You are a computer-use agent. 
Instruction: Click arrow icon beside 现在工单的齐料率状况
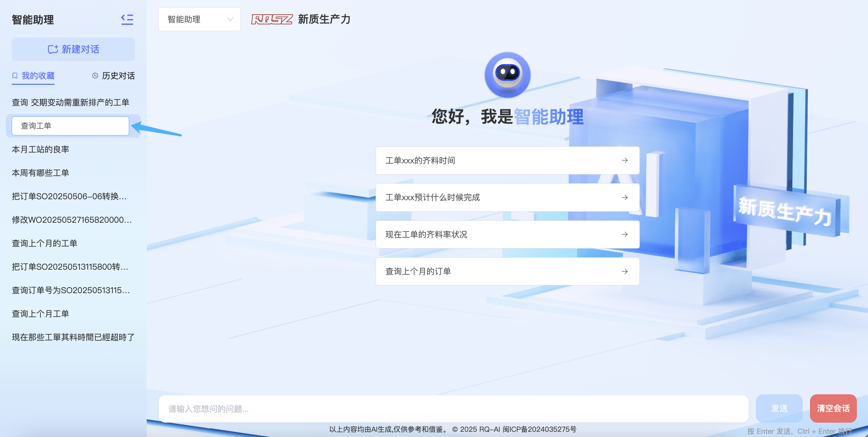click(624, 234)
